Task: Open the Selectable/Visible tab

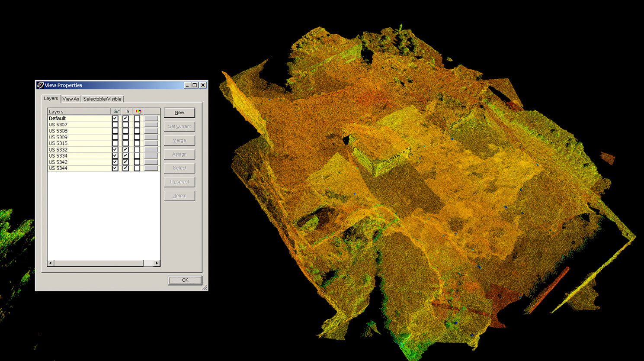Action: click(x=103, y=99)
